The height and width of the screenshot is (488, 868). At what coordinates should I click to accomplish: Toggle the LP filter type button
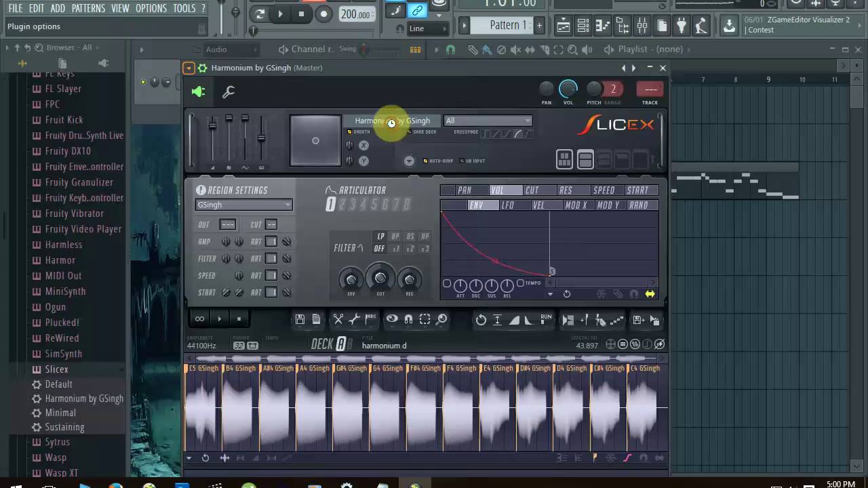click(380, 237)
